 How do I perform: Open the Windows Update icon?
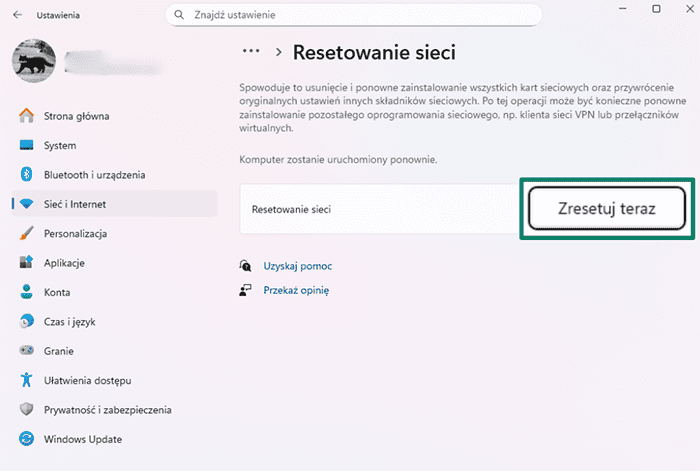tap(27, 439)
